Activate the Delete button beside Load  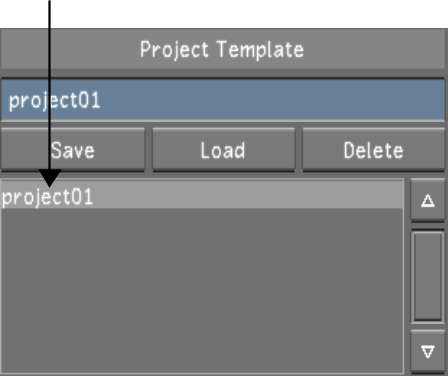point(373,150)
